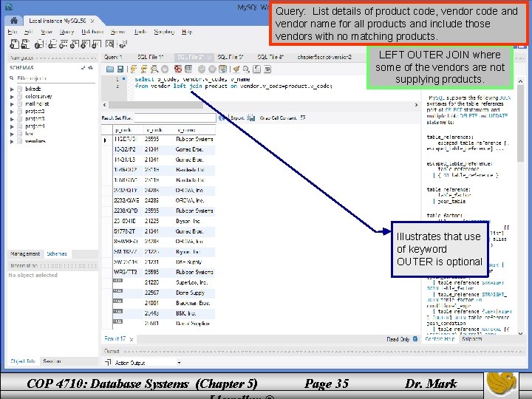
Task: Create a new view via toolbar icon
Action: pyautogui.click(x=75, y=44)
